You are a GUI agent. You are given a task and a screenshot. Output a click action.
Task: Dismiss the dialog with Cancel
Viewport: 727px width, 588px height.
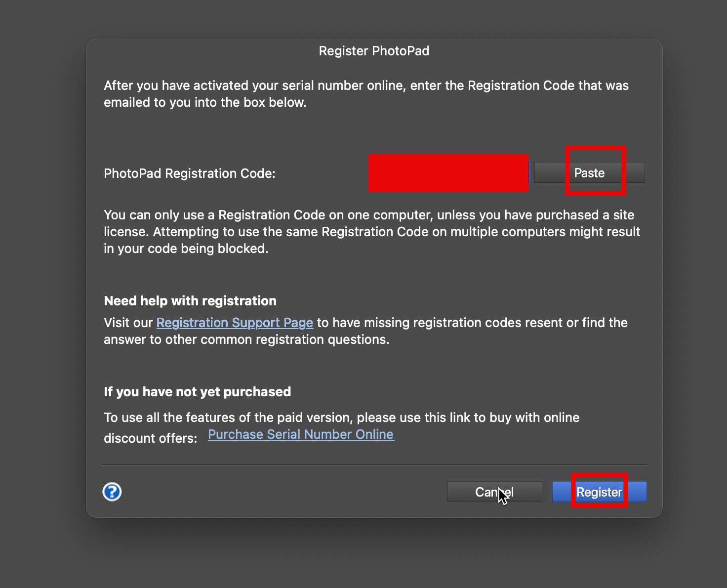point(494,492)
